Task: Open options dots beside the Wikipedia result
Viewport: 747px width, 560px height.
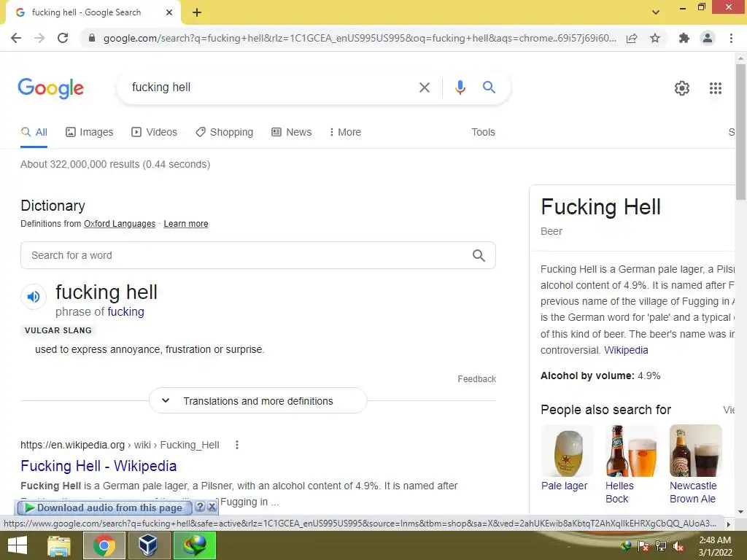Action: [237, 445]
